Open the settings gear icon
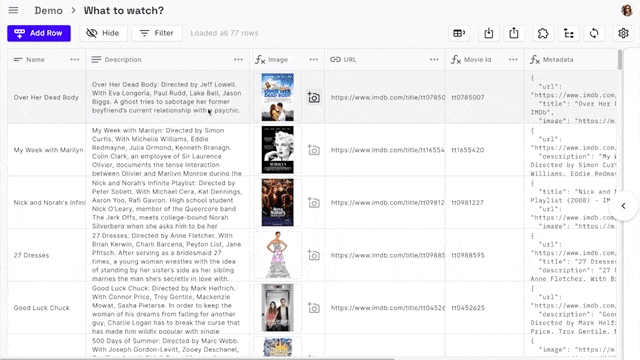The width and height of the screenshot is (640, 360). point(623,33)
